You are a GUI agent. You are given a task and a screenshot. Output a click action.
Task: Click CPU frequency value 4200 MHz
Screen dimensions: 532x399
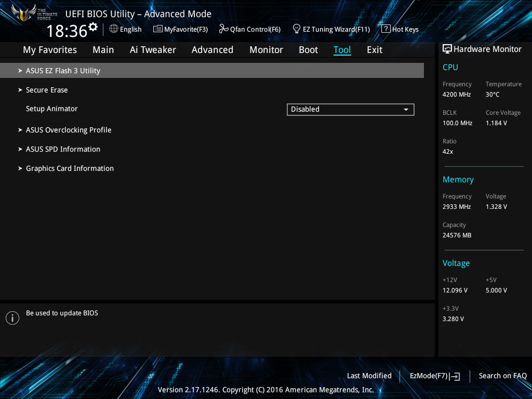[x=457, y=95]
